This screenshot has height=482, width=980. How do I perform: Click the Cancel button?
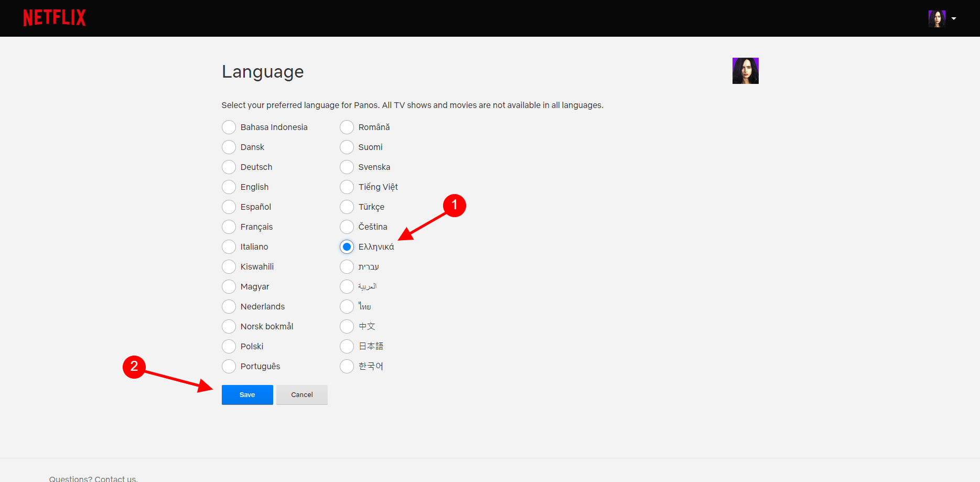tap(301, 395)
